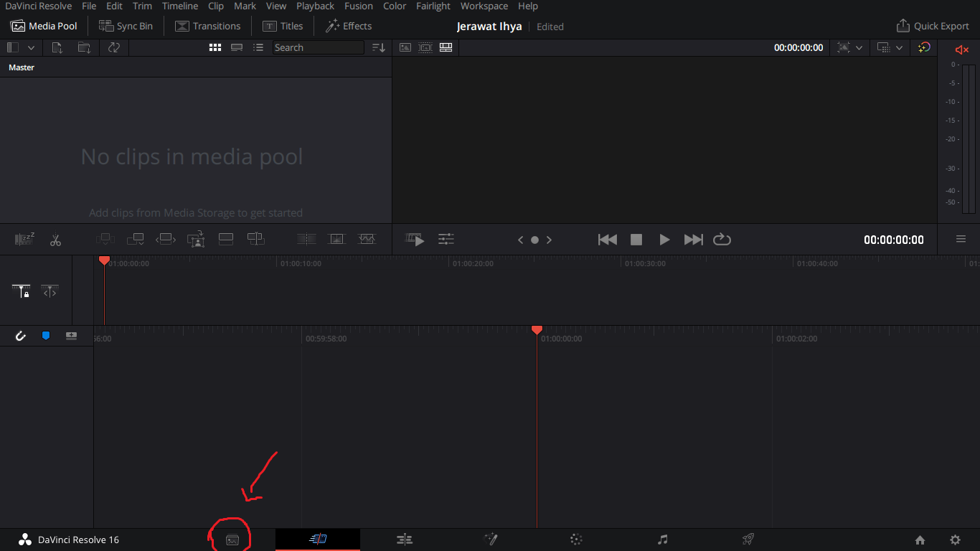This screenshot has width=980, height=551.
Task: Open the Fairlight menu
Action: point(433,6)
